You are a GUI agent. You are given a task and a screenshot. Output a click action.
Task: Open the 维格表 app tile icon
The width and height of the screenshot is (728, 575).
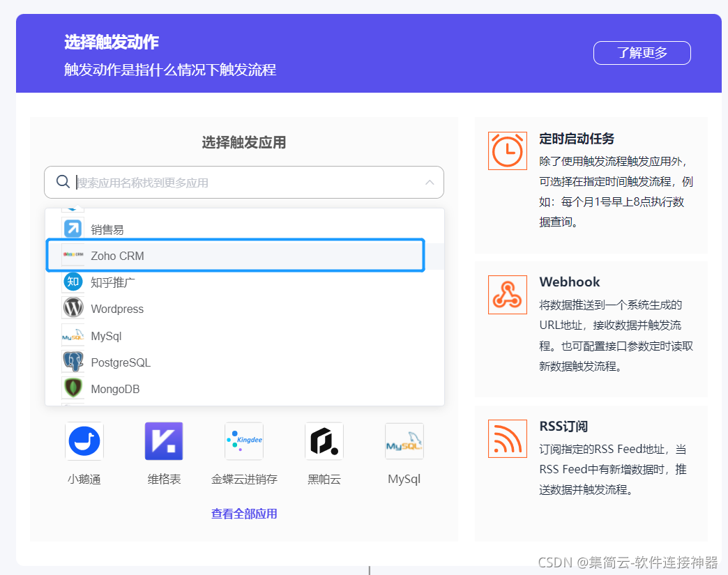(x=164, y=441)
